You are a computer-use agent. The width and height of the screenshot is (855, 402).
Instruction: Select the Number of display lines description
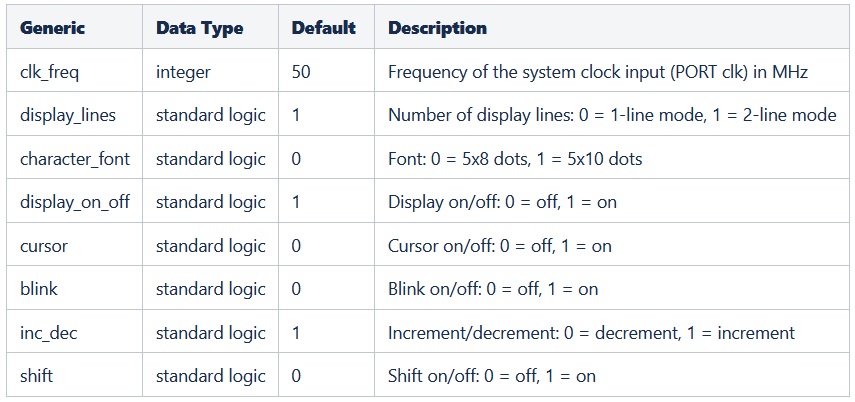[x=612, y=115]
